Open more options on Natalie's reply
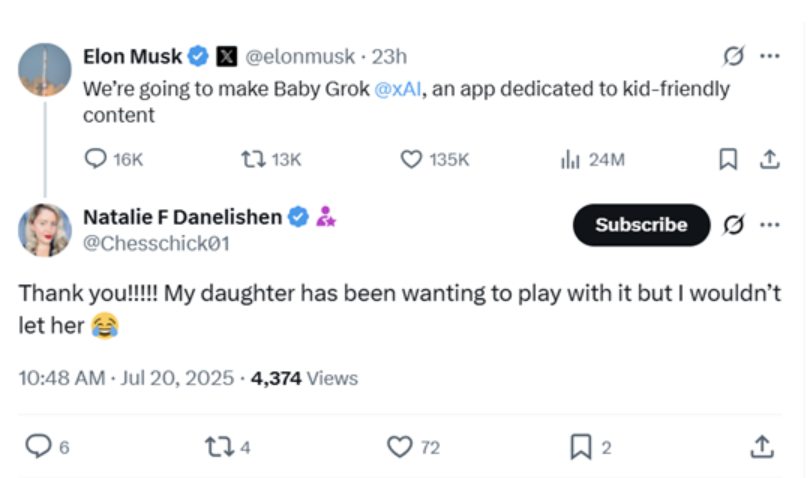Viewport: 809px width, 478px height. point(770,225)
